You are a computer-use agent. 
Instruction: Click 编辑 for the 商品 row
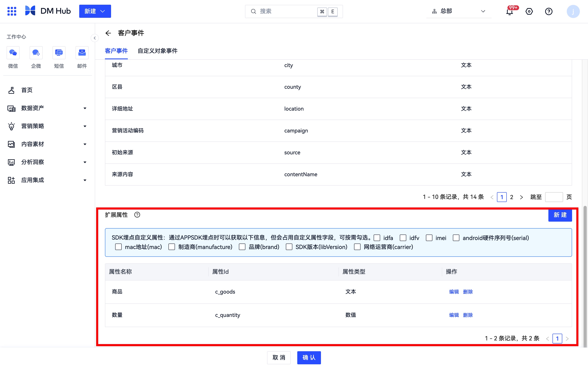(454, 292)
